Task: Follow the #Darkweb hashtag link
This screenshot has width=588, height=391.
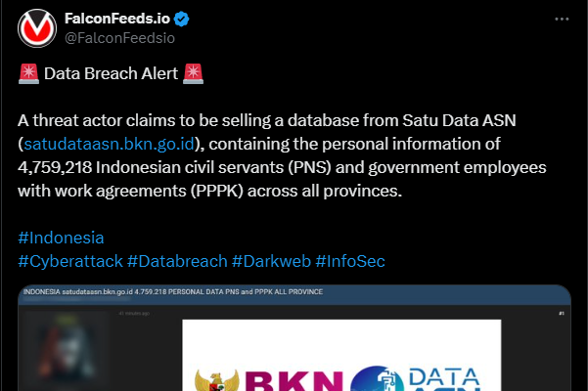Action: 271,261
